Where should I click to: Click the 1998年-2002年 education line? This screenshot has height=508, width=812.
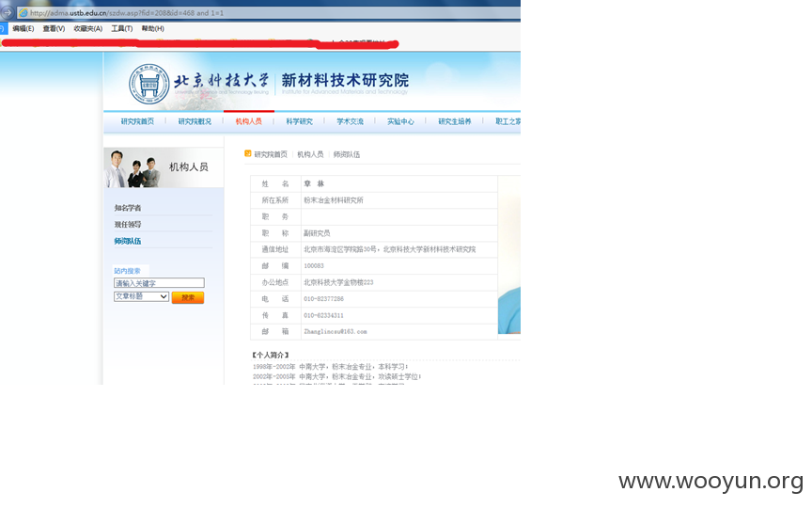(330, 367)
